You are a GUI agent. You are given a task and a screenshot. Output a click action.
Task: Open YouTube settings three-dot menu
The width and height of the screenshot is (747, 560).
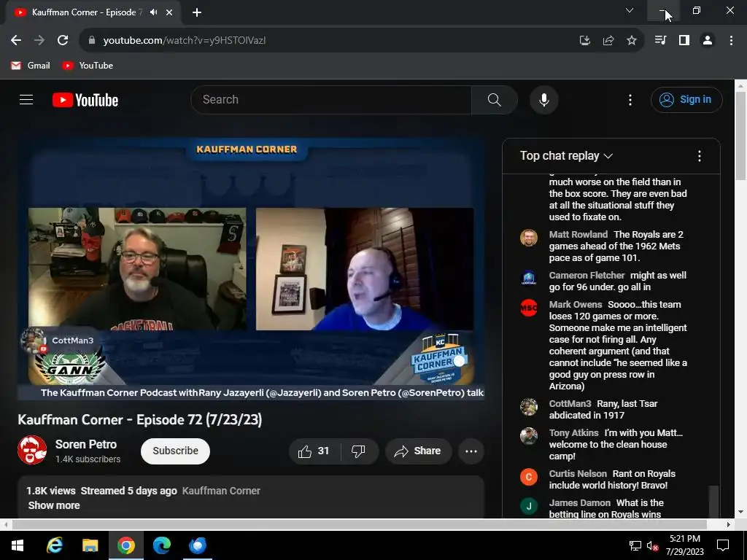click(x=630, y=100)
